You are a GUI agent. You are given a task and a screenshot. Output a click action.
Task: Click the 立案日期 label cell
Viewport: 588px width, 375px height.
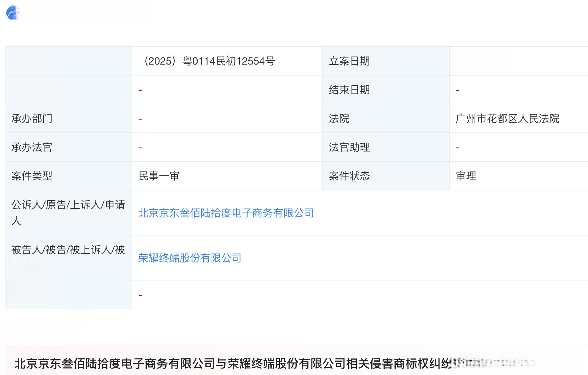tap(386, 61)
